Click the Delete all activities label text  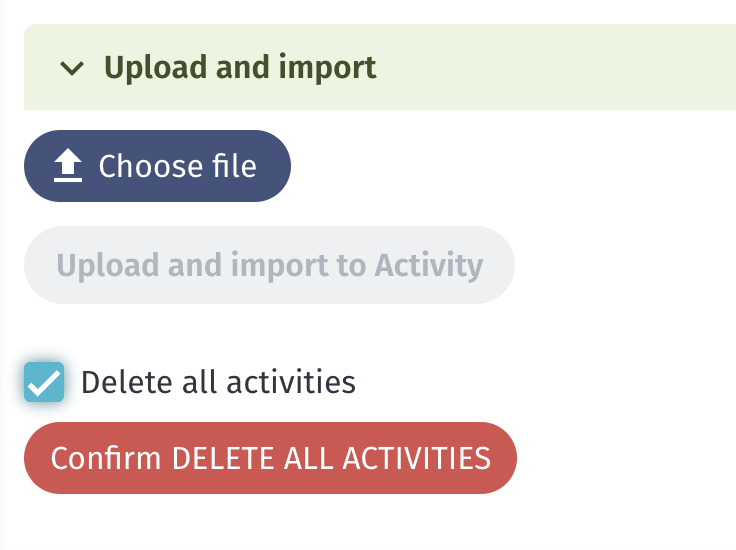coord(218,382)
